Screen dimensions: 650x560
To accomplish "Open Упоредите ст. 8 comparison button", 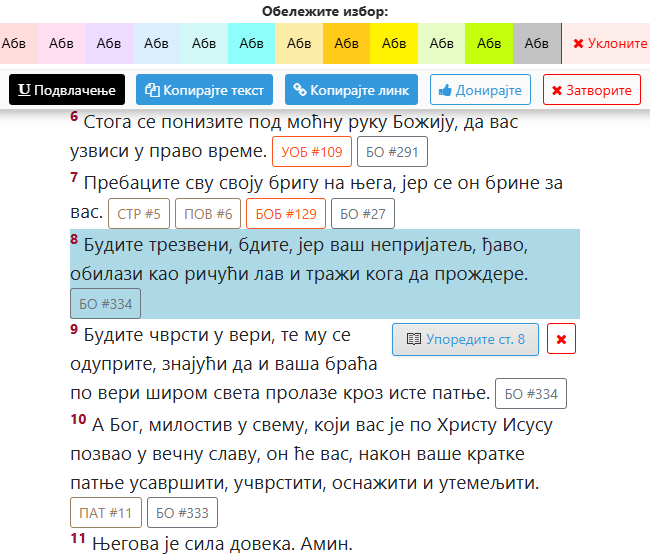I will [x=465, y=339].
